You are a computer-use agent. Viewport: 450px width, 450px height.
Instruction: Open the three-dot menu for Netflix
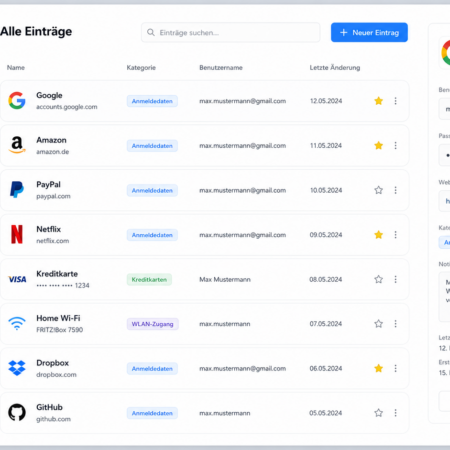coord(395,235)
